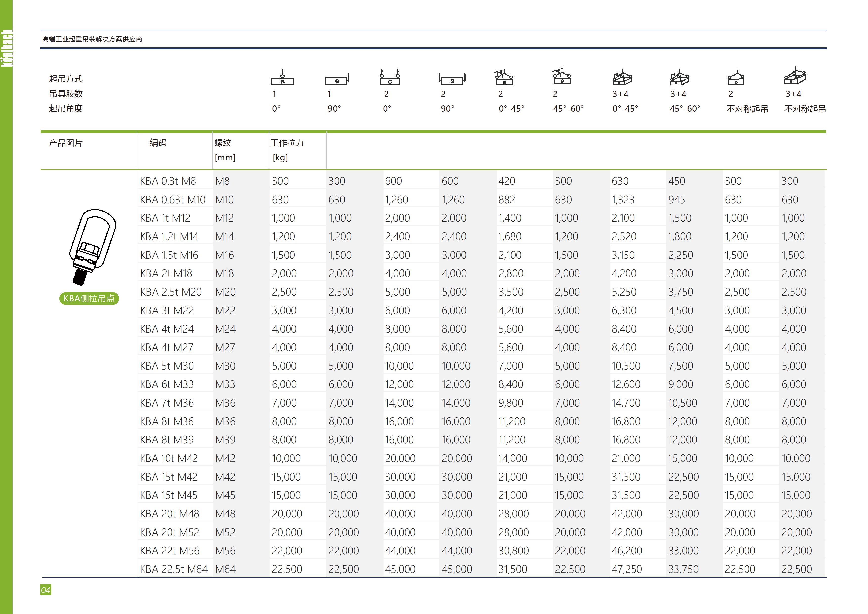
Task: Click the 编码 column header
Action: (158, 143)
